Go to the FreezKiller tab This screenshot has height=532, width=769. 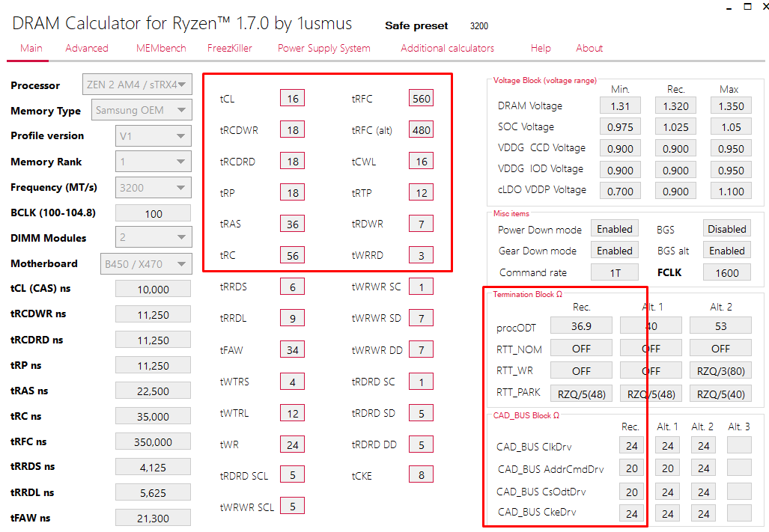(x=230, y=48)
